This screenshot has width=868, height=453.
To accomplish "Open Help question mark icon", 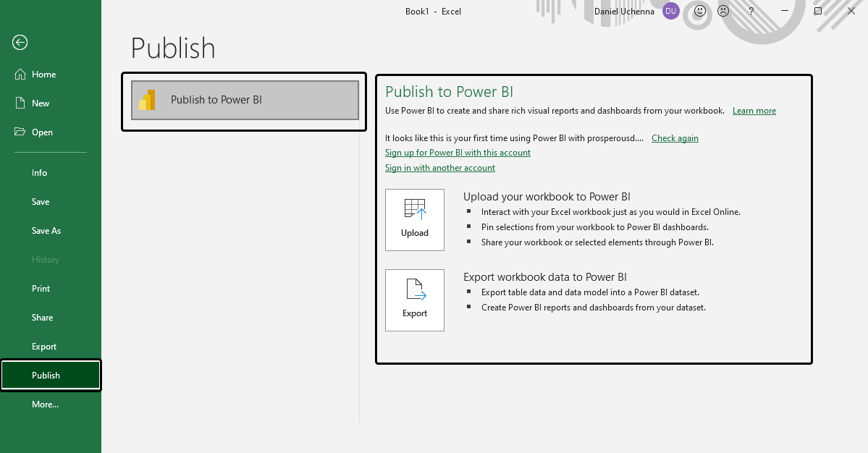I will [x=751, y=11].
